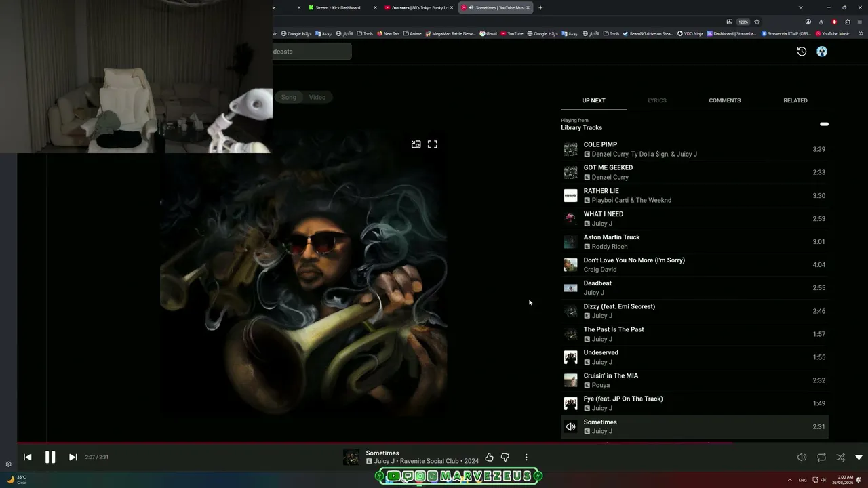
Task: Select The Past Is The Past
Action: tap(694, 334)
